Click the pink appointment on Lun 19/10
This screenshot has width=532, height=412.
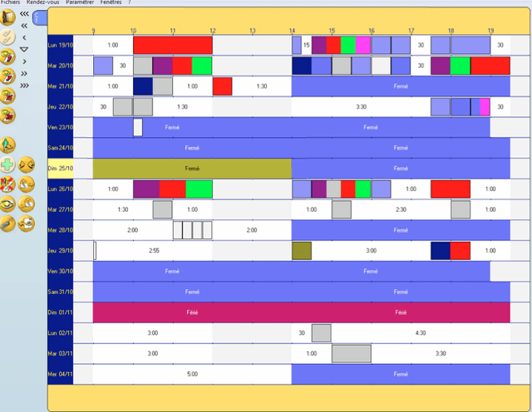coord(362,45)
